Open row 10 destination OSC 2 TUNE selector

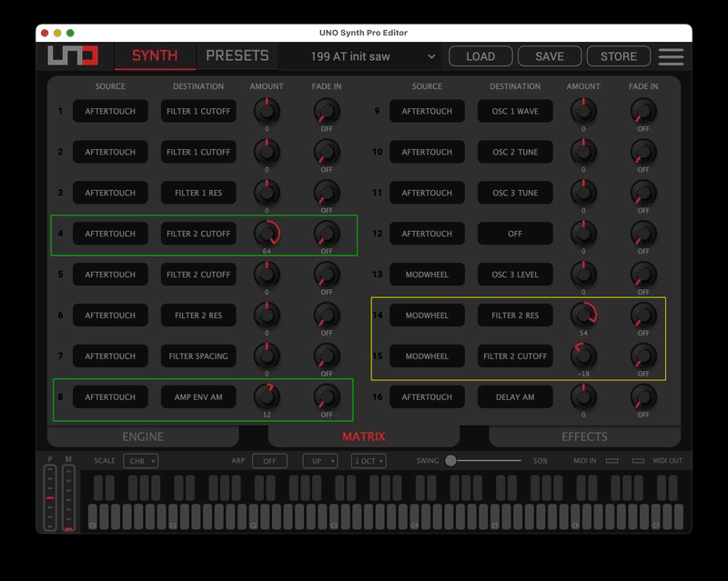click(x=515, y=152)
